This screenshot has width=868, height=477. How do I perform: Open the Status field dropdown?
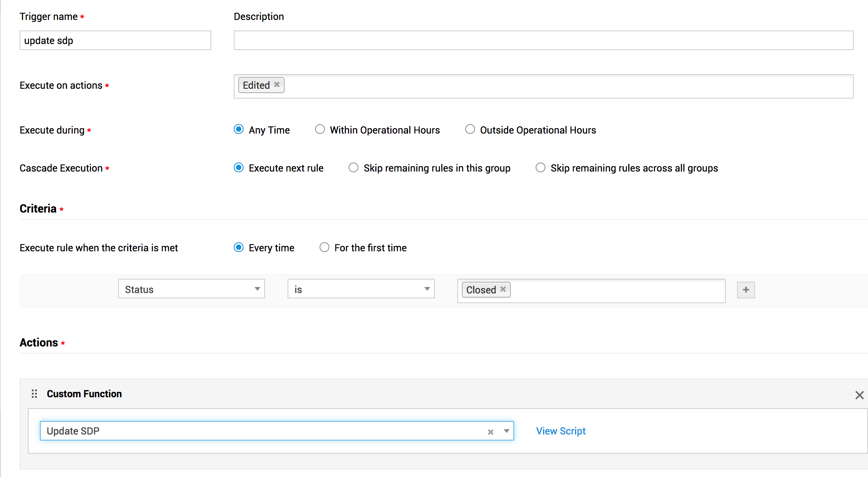click(191, 289)
